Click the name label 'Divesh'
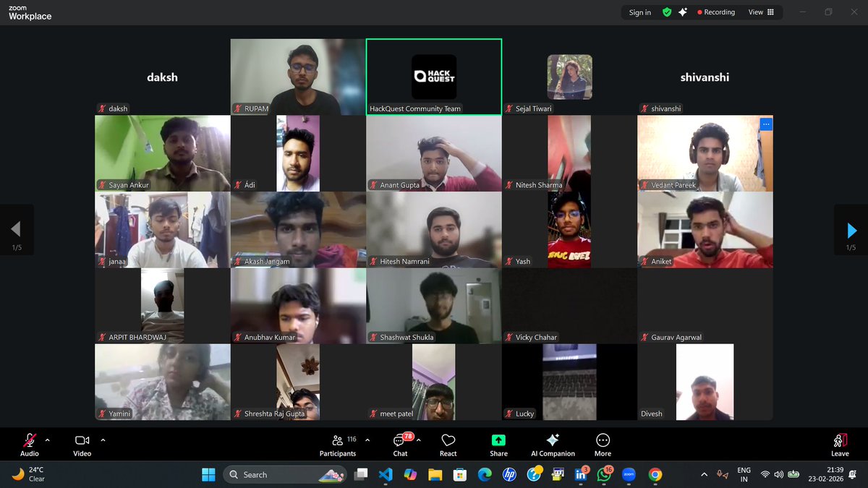The width and height of the screenshot is (868, 488). (651, 414)
